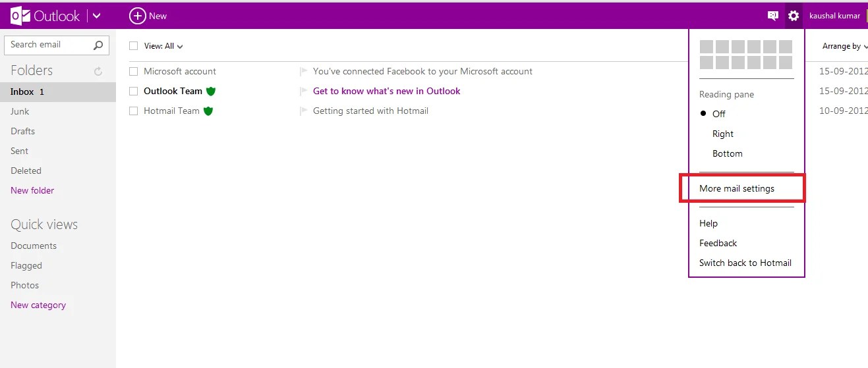Click green shield next to Hotmail Team
The width and height of the screenshot is (868, 368).
(x=208, y=111)
